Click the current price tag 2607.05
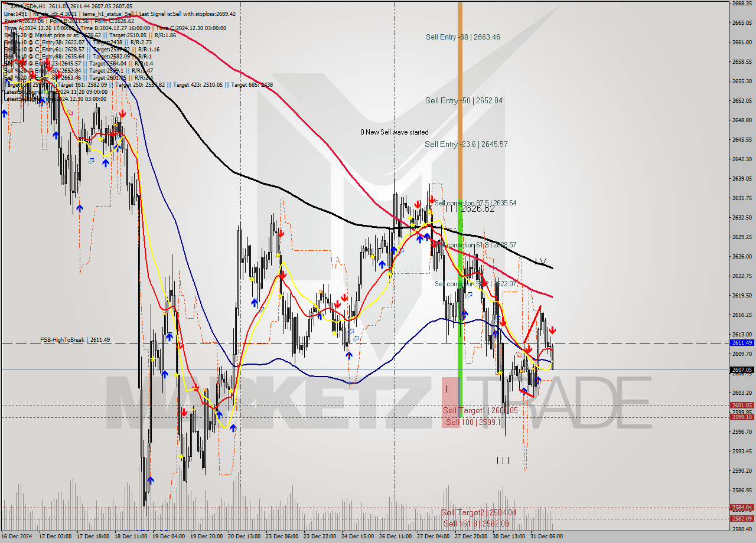 [x=742, y=369]
